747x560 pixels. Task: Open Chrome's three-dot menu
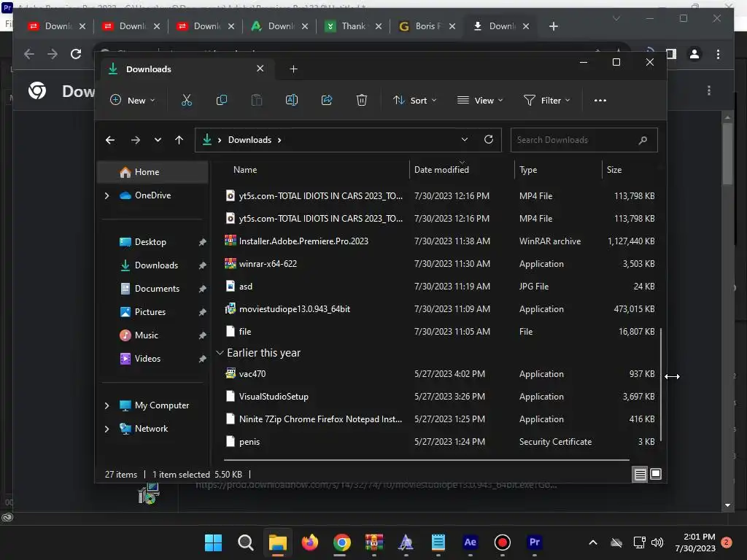coord(718,54)
